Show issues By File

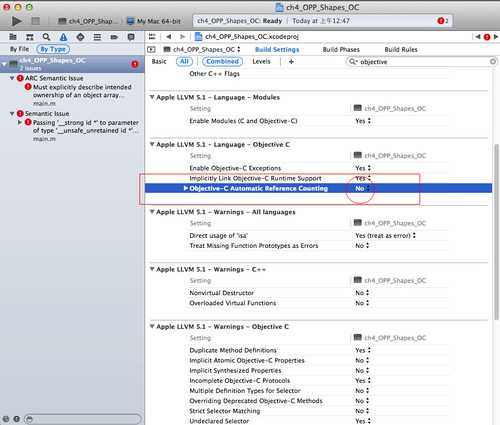click(19, 49)
